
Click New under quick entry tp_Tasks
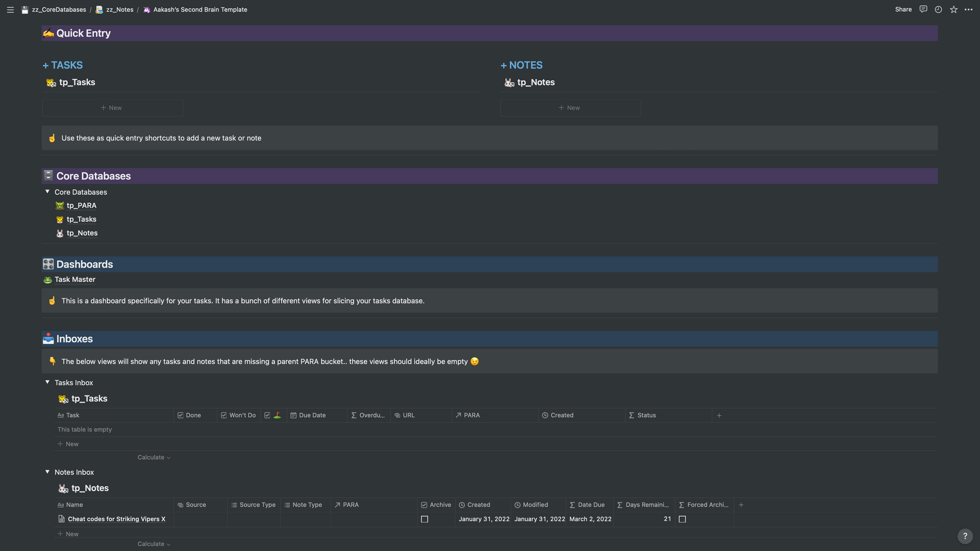coord(112,108)
